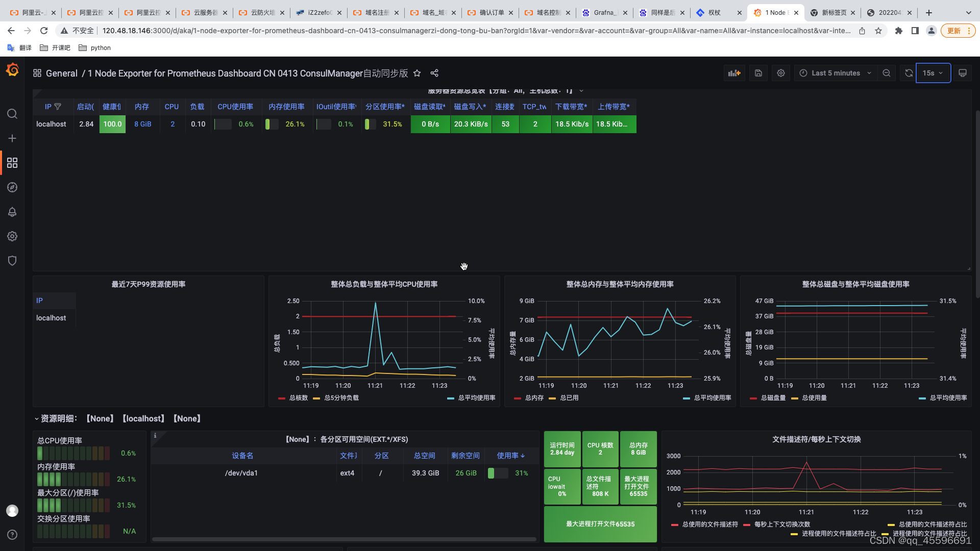Image resolution: width=980 pixels, height=551 pixels.
Task: Open dashboard settings gear in toolbar
Action: point(781,73)
